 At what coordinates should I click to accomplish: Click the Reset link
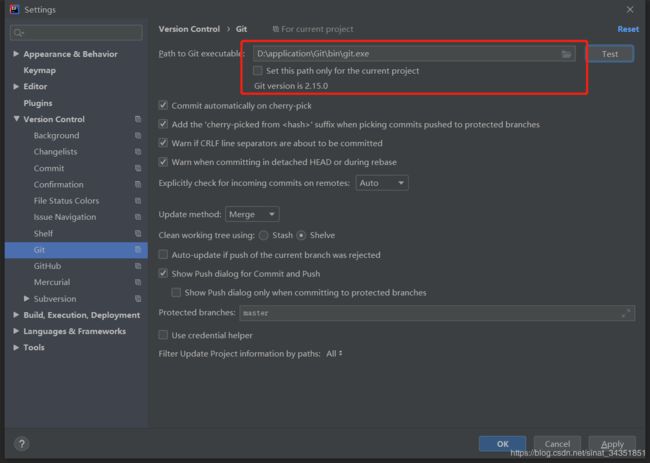[628, 29]
